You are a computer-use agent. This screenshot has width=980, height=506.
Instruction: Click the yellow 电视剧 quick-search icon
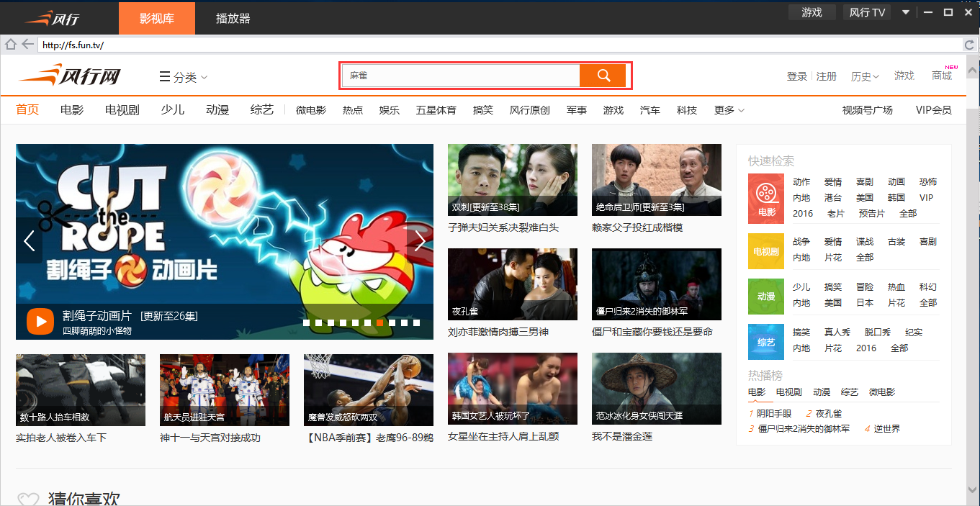click(765, 250)
